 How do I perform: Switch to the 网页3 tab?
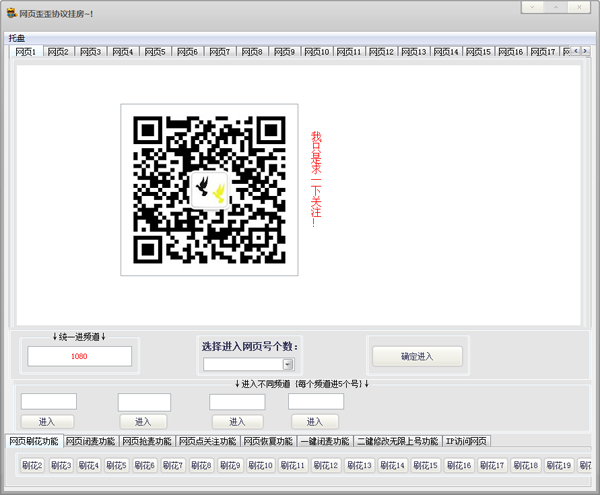90,52
